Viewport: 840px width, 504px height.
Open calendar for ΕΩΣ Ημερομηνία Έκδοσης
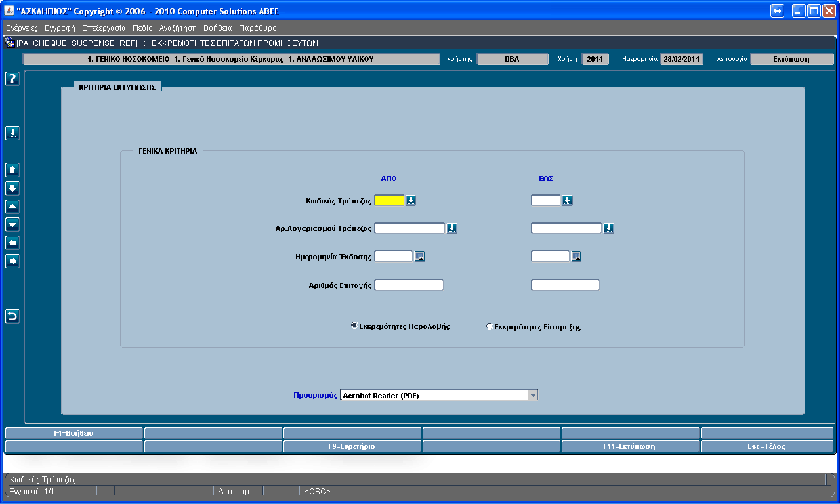(x=577, y=257)
